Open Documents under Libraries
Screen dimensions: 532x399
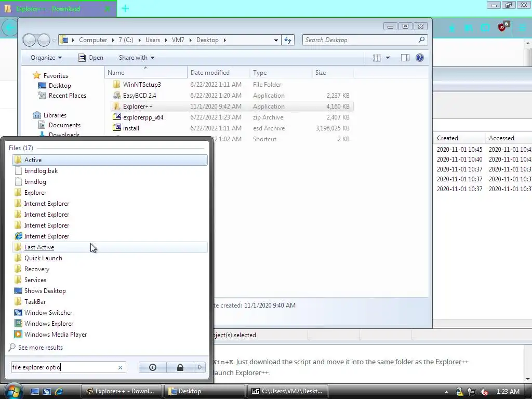pyautogui.click(x=64, y=125)
